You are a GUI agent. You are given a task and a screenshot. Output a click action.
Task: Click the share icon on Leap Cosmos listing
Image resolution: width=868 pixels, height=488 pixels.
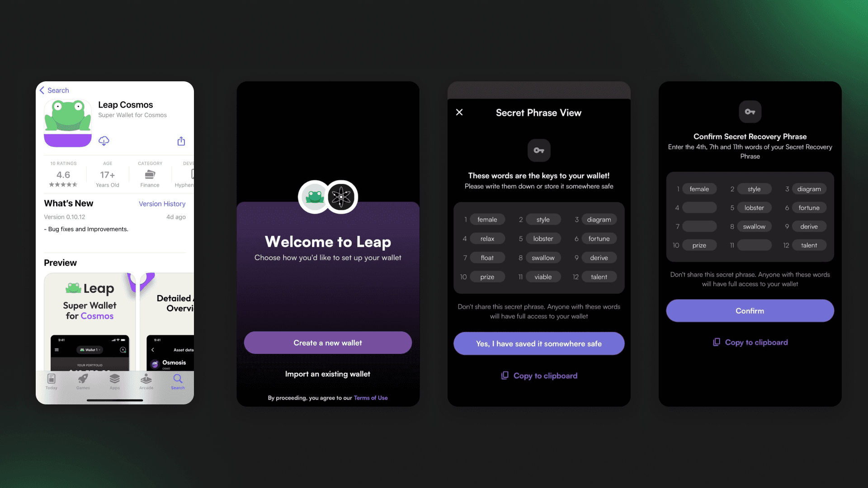point(181,141)
